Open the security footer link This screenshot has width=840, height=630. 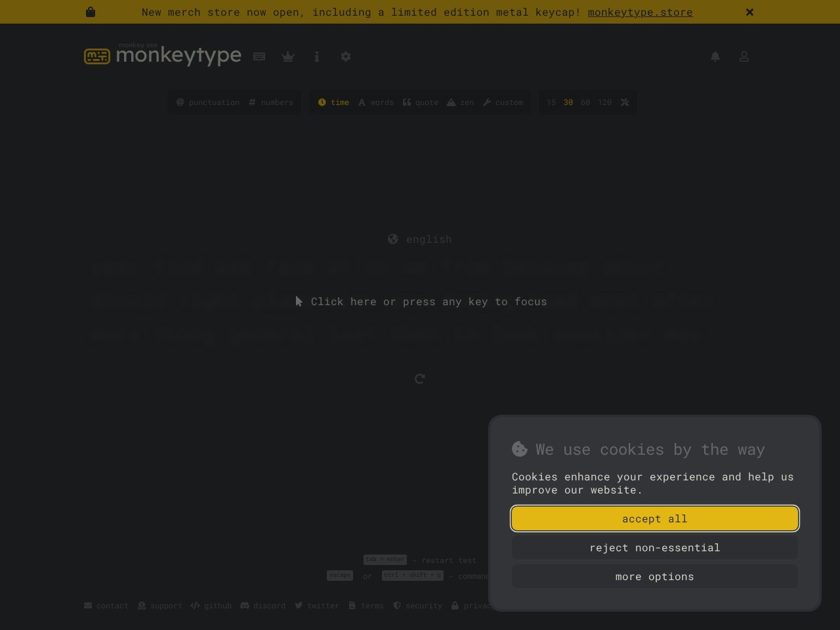[x=417, y=606]
